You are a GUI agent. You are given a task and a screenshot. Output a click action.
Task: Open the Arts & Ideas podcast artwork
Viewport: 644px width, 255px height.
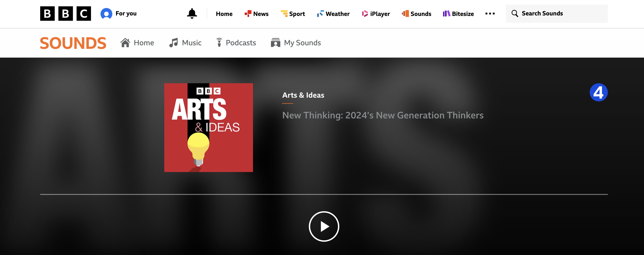209,127
